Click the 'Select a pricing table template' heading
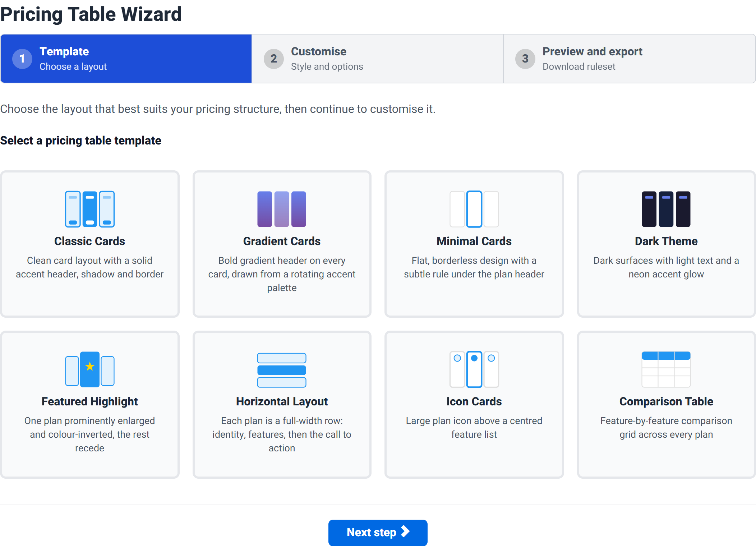 tap(81, 141)
